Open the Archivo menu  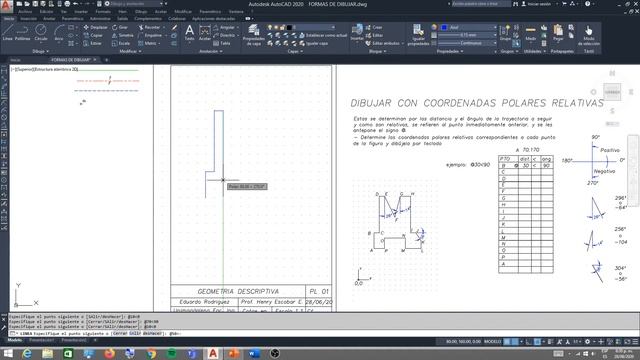24,12
